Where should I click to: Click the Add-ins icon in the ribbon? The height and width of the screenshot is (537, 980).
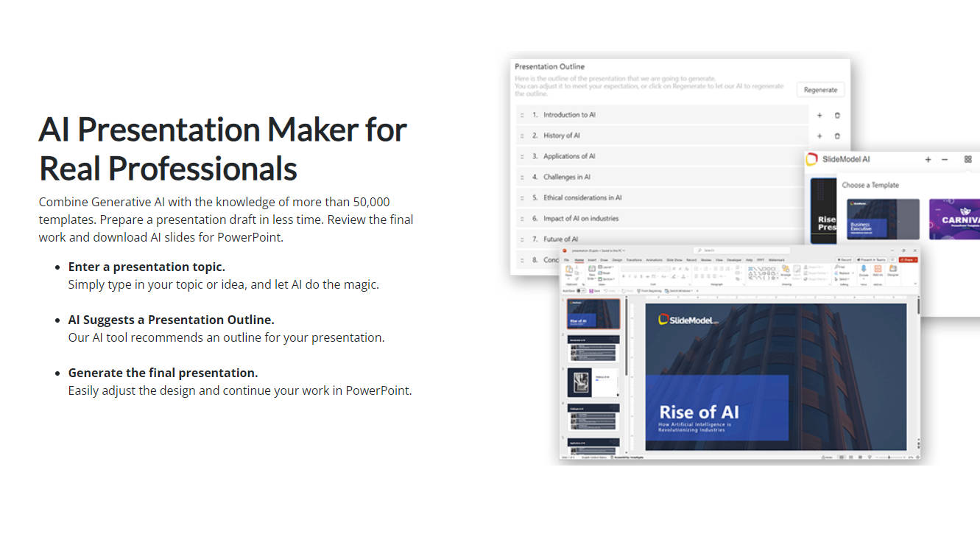tap(878, 270)
